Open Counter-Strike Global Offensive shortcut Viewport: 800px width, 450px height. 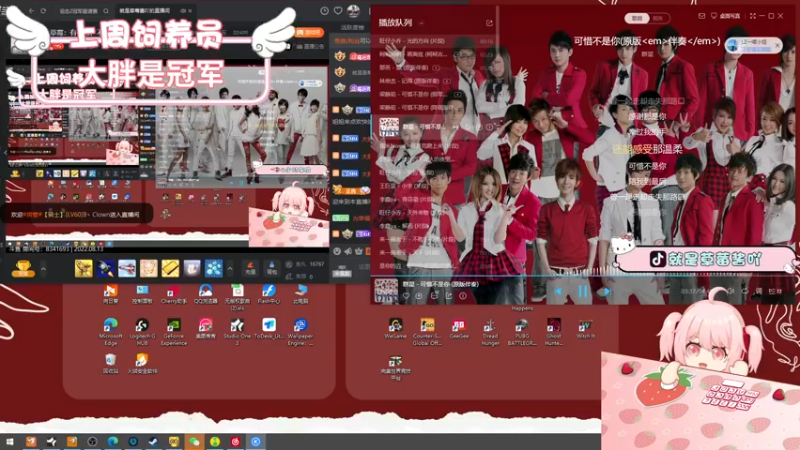pos(427,332)
